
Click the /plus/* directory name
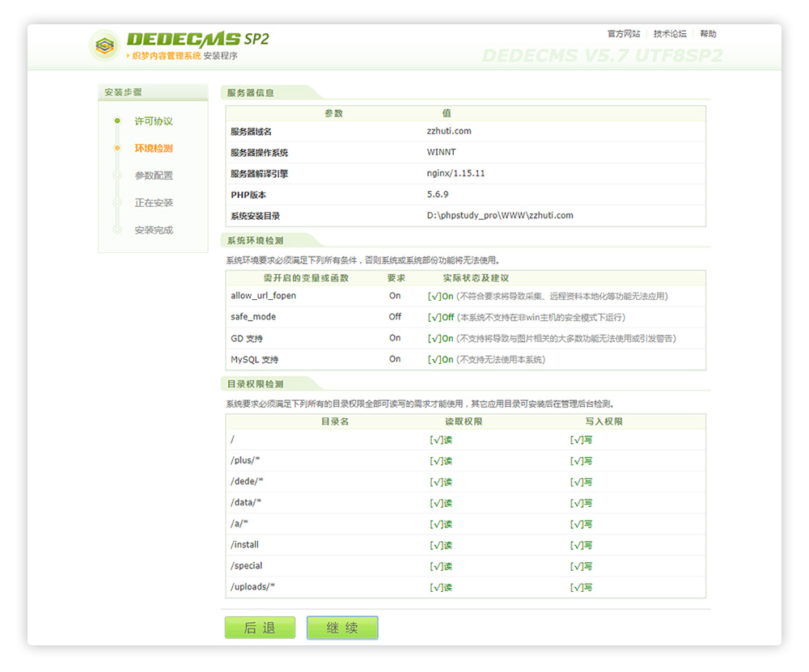(x=245, y=460)
